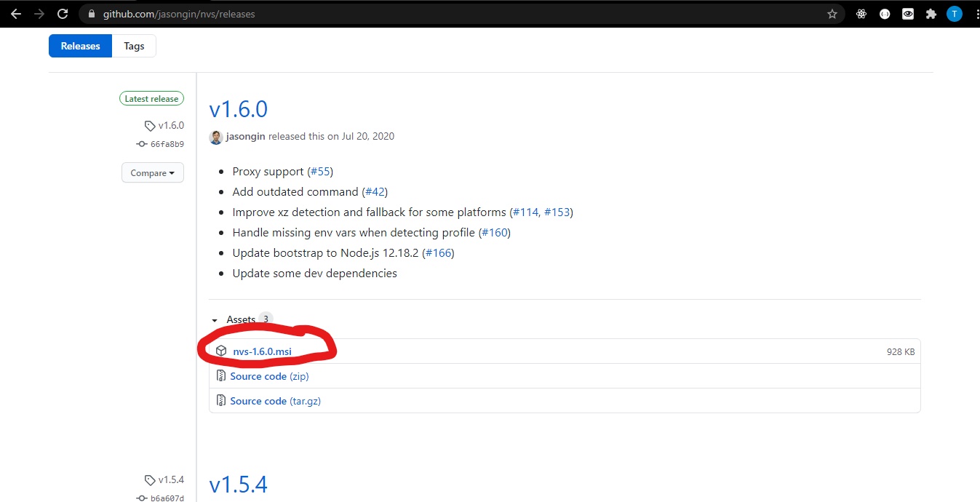
Task: Open the v1.6.0 release title
Action: coord(238,109)
